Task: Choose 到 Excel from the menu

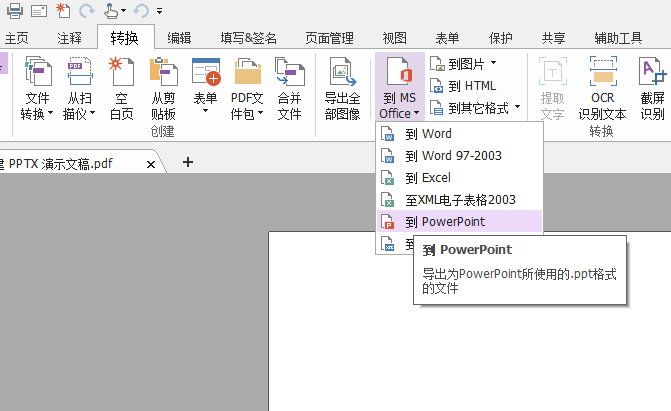Action: tap(460, 178)
